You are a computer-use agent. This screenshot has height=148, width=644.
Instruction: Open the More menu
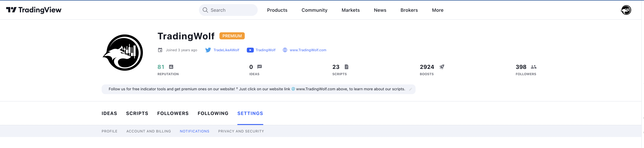437,10
